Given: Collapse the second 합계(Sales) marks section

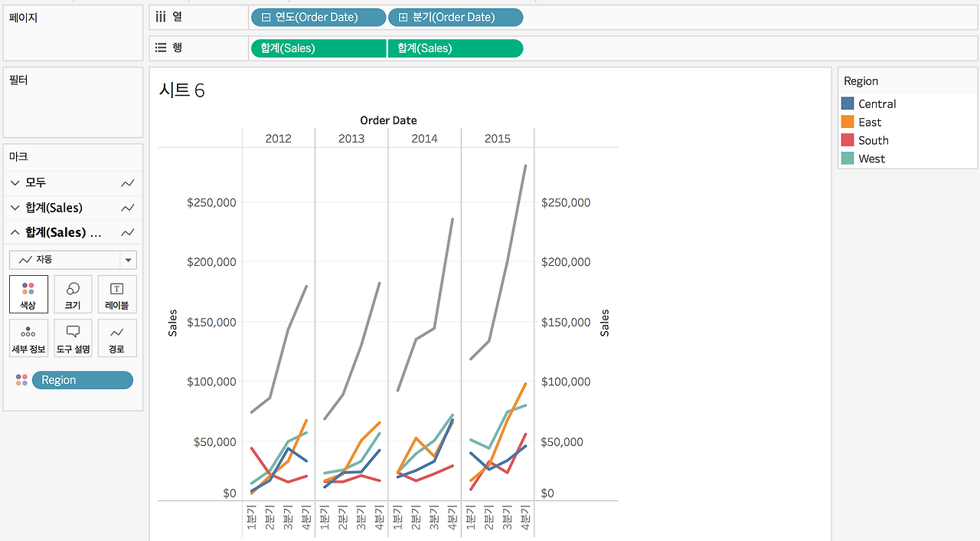Looking at the screenshot, I should pos(15,232).
